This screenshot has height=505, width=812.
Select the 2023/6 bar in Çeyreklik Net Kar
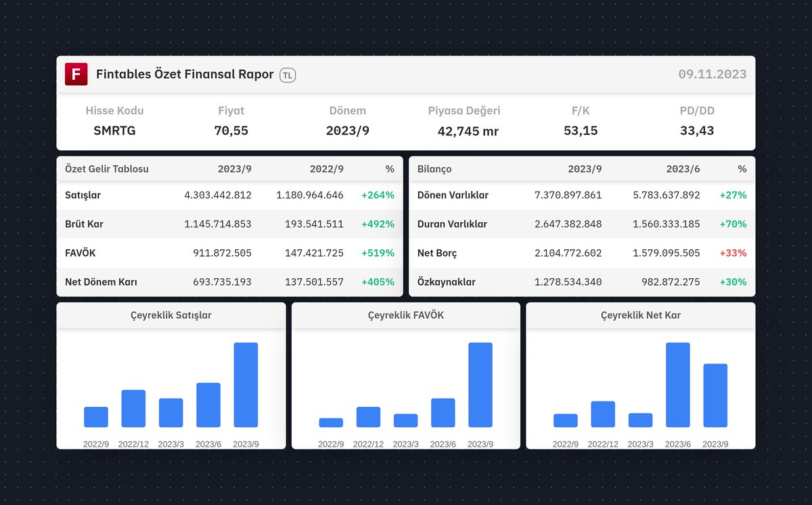pyautogui.click(x=677, y=386)
